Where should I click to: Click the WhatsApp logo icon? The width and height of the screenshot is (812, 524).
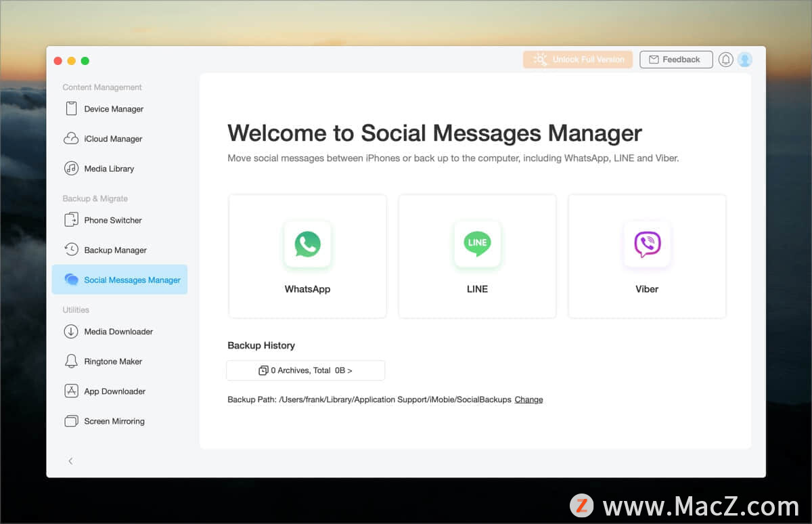click(x=308, y=244)
